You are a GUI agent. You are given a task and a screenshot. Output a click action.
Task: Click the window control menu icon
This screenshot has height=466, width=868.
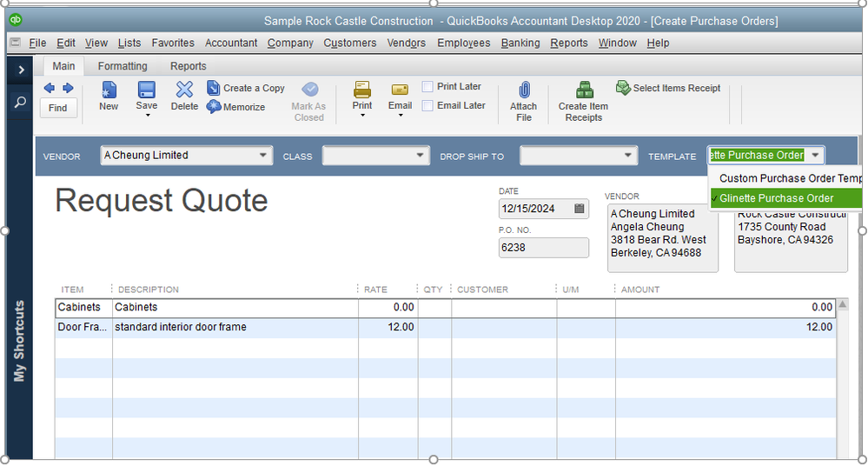tap(15, 42)
